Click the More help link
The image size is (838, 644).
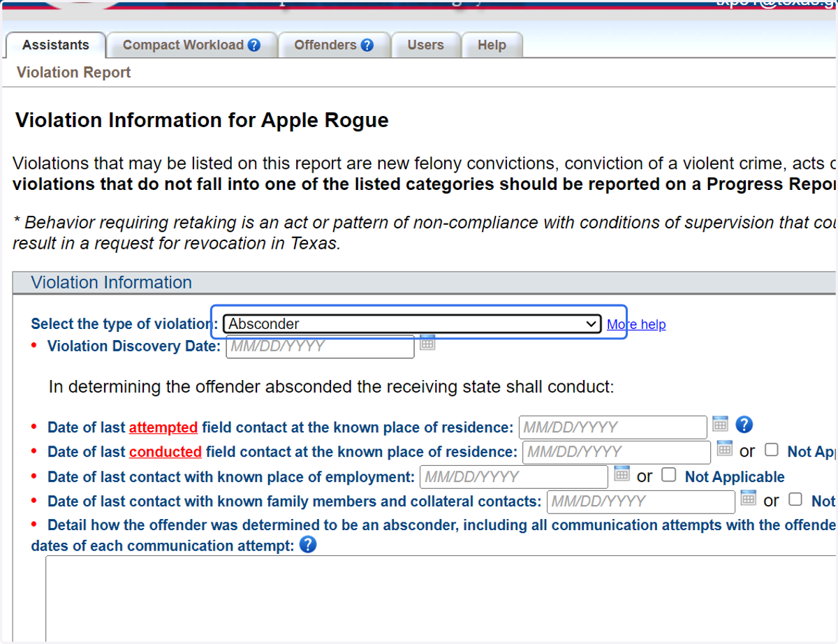(x=636, y=324)
